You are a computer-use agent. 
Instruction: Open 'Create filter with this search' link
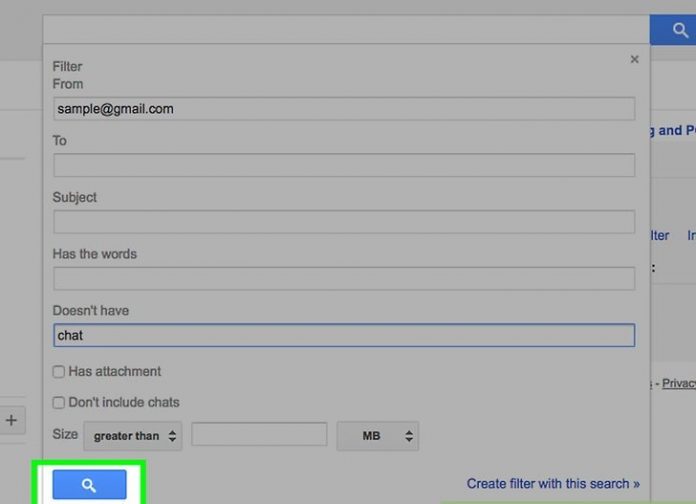(553, 484)
